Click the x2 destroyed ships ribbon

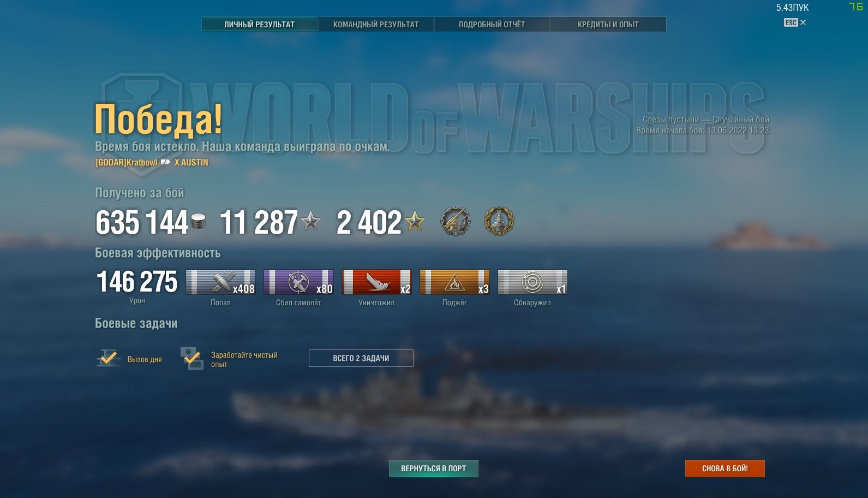(x=376, y=282)
